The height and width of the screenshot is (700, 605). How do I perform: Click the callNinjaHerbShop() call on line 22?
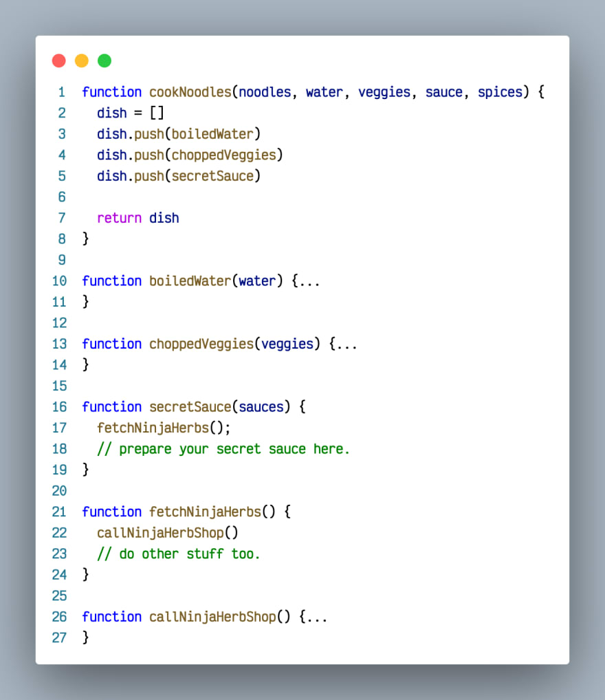(168, 533)
